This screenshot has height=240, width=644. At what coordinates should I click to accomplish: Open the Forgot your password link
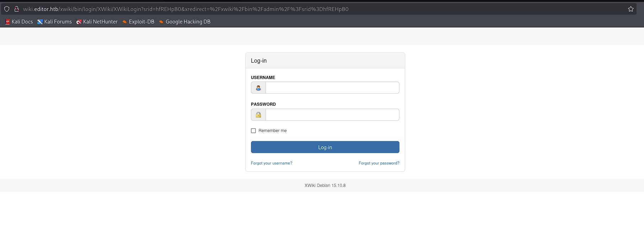pyautogui.click(x=379, y=163)
